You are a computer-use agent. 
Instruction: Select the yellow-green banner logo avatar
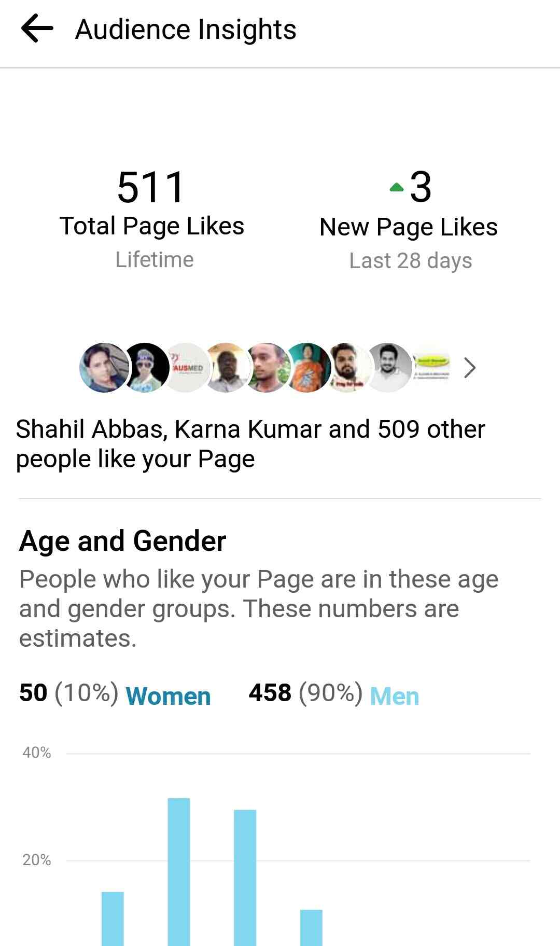coord(430,368)
